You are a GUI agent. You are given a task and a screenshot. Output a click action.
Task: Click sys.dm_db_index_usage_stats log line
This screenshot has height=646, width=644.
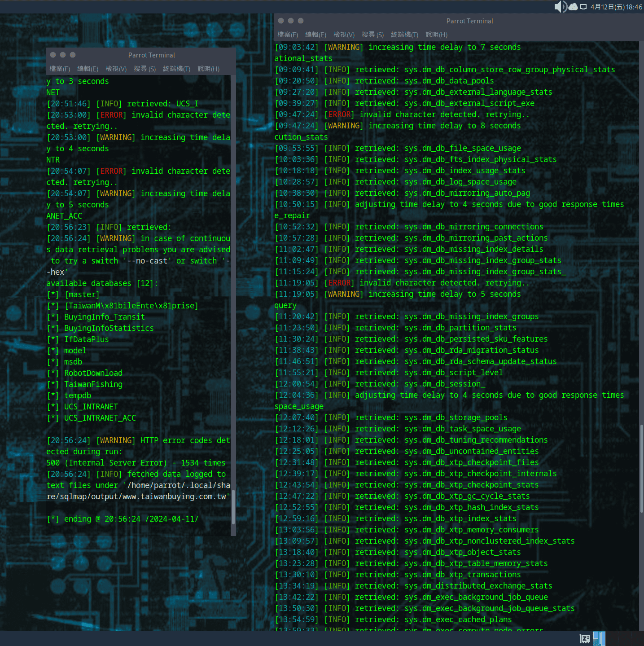(400, 171)
